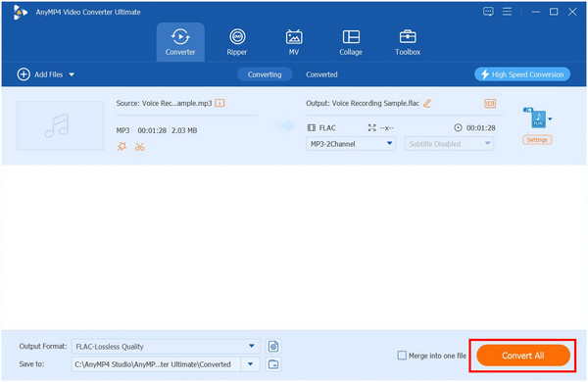Open the feedback chat icon

click(488, 12)
